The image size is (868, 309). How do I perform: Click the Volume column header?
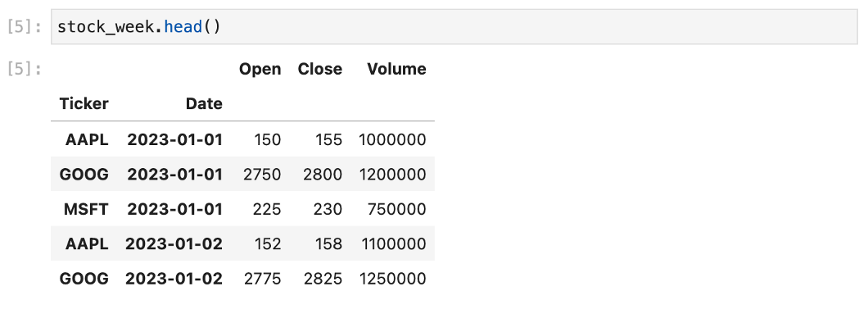click(x=396, y=69)
